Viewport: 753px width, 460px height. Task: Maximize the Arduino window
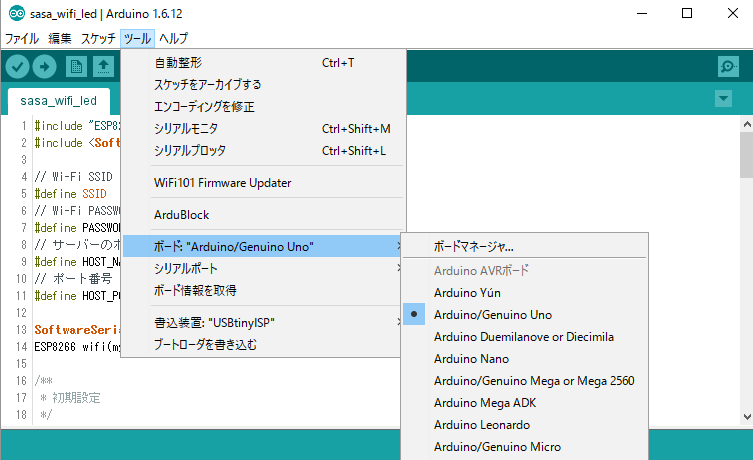687,13
